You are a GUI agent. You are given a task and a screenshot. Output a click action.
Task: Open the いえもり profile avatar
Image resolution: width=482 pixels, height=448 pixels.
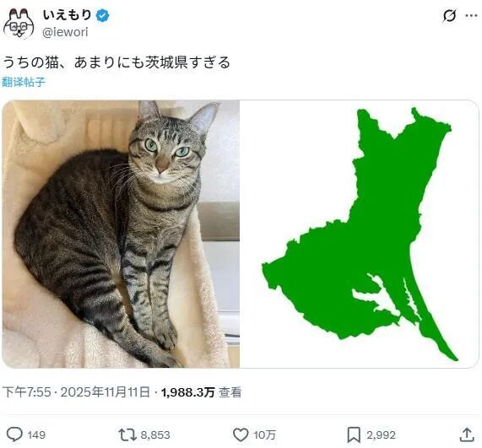19,24
